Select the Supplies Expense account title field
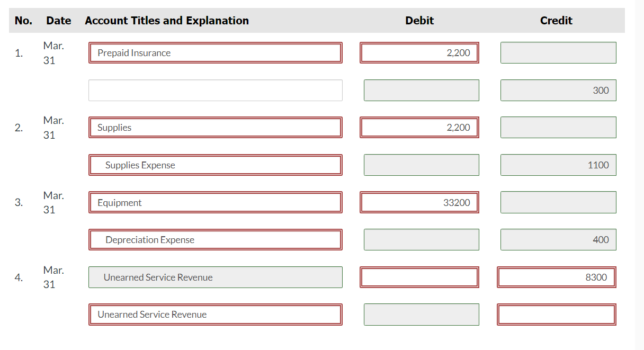The image size is (644, 350). click(x=214, y=165)
